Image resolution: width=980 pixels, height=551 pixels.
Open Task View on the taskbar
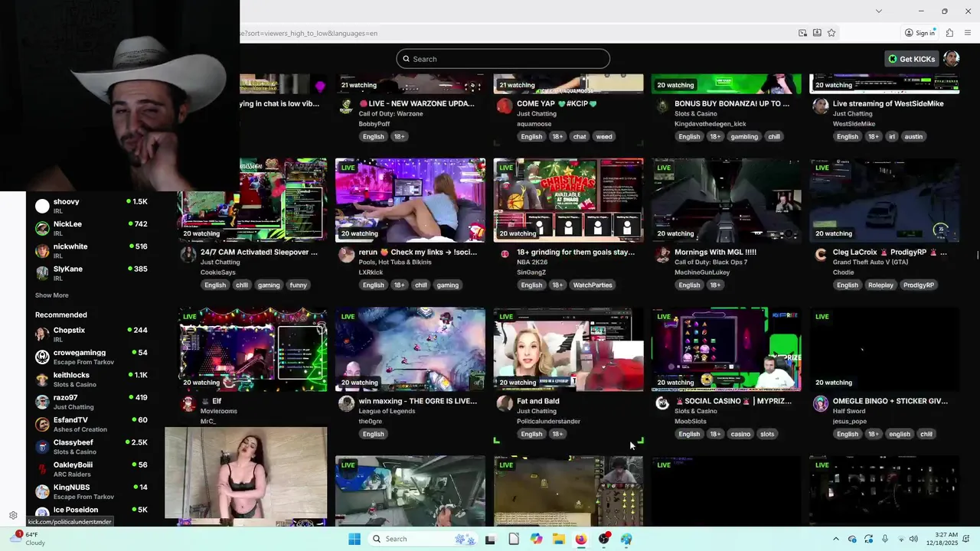pyautogui.click(x=490, y=539)
